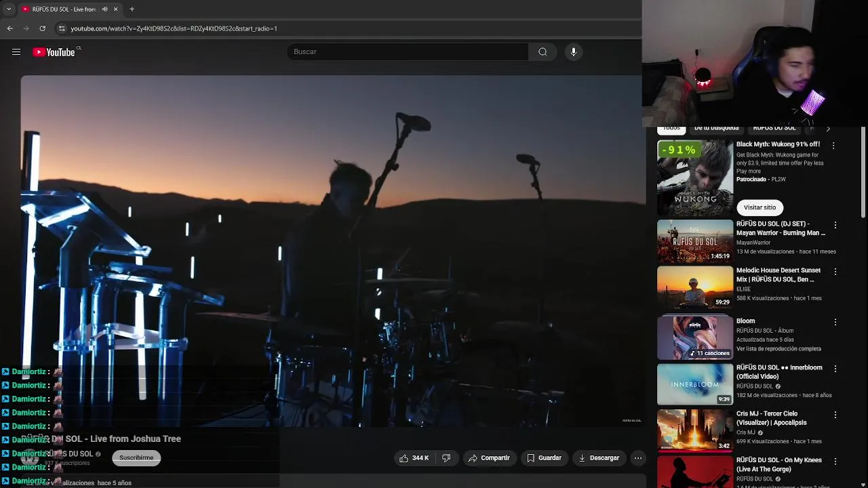Reload the page in the browser
Image resolution: width=868 pixels, height=488 pixels.
[42, 28]
